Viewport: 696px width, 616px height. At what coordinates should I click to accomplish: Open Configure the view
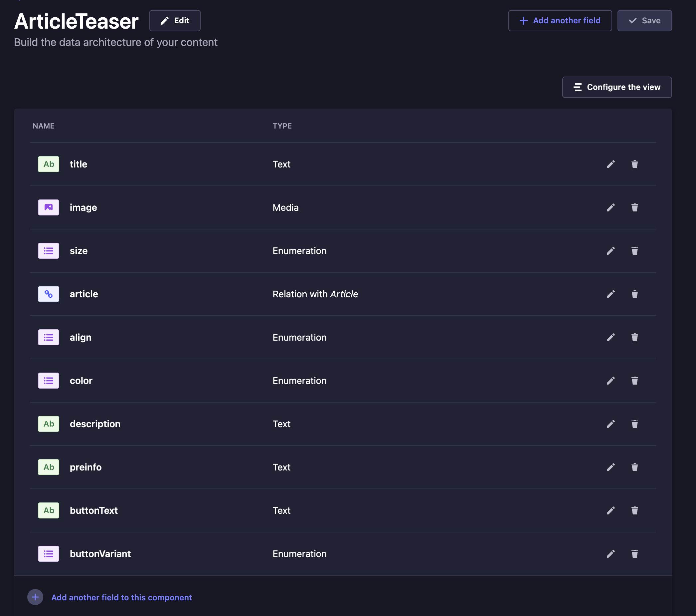pos(617,87)
